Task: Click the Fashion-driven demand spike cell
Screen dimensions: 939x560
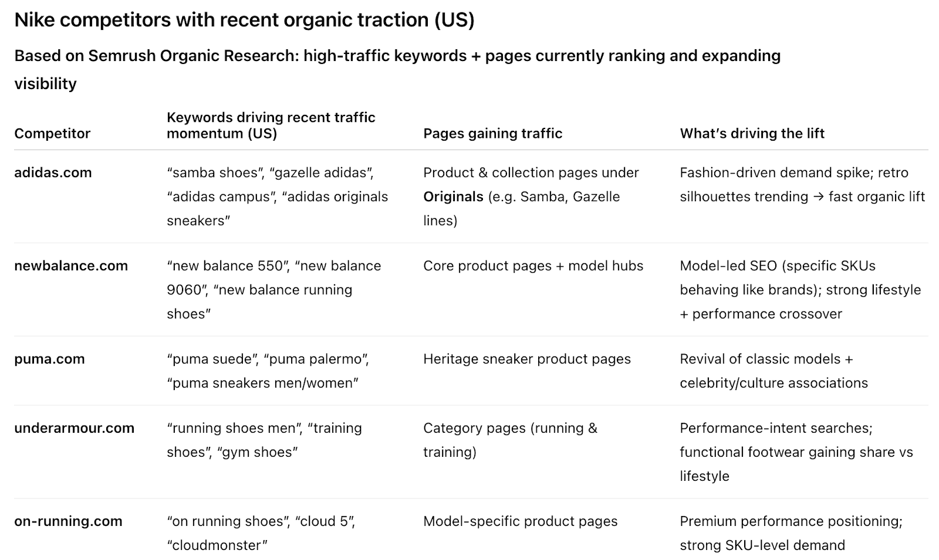Action: [x=802, y=184]
